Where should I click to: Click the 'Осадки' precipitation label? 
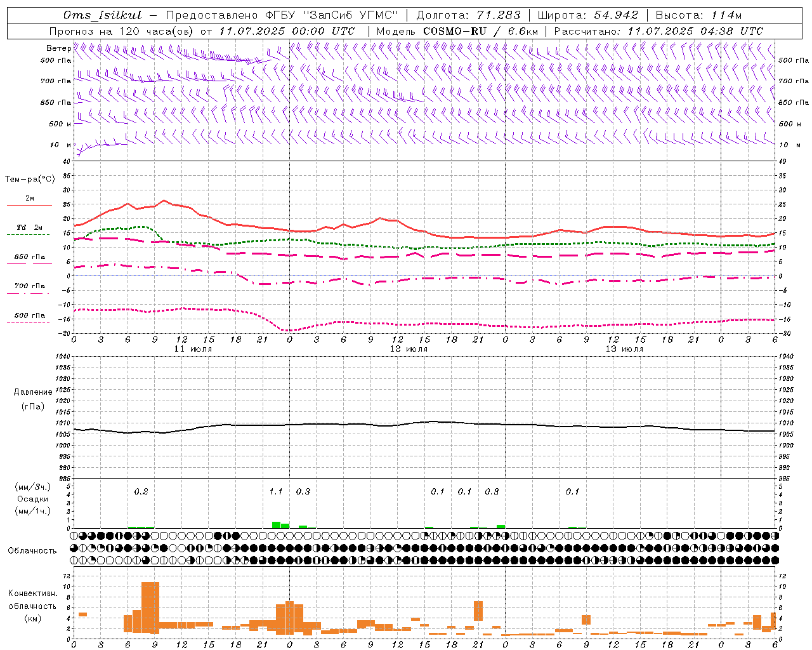[x=33, y=499]
